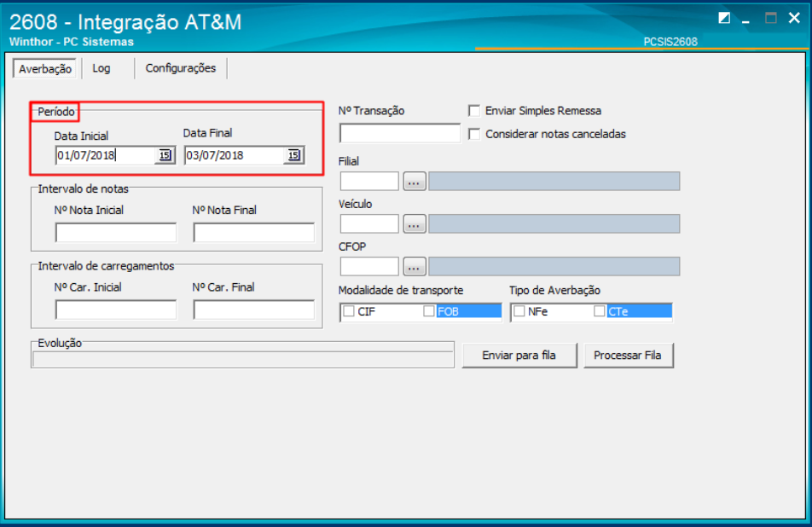Click the PCSIS2608 label in title bar
Screen dimensions: 812x527
click(670, 42)
